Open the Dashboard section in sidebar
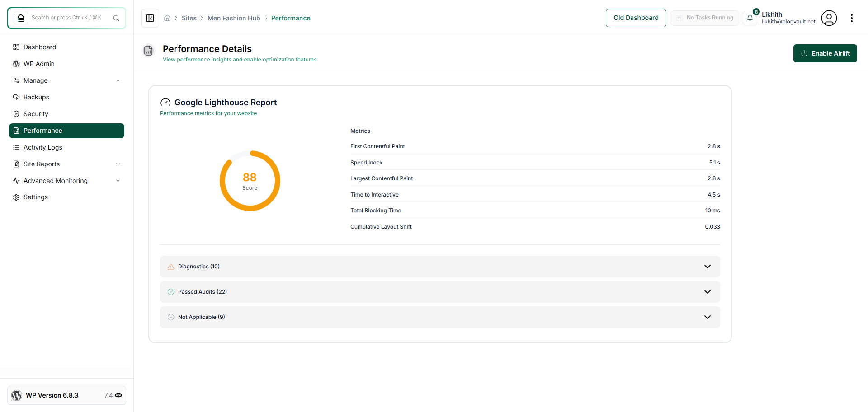 click(x=40, y=47)
